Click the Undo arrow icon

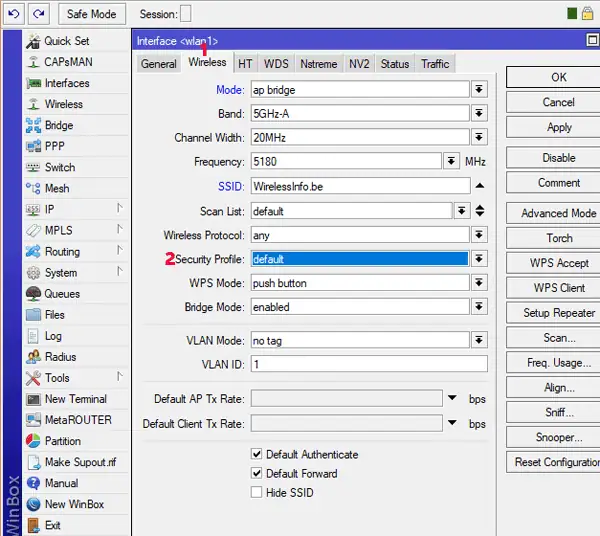[x=14, y=14]
